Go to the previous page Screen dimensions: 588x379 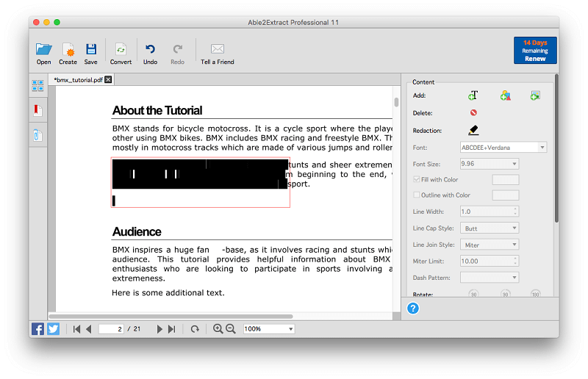pyautogui.click(x=89, y=329)
